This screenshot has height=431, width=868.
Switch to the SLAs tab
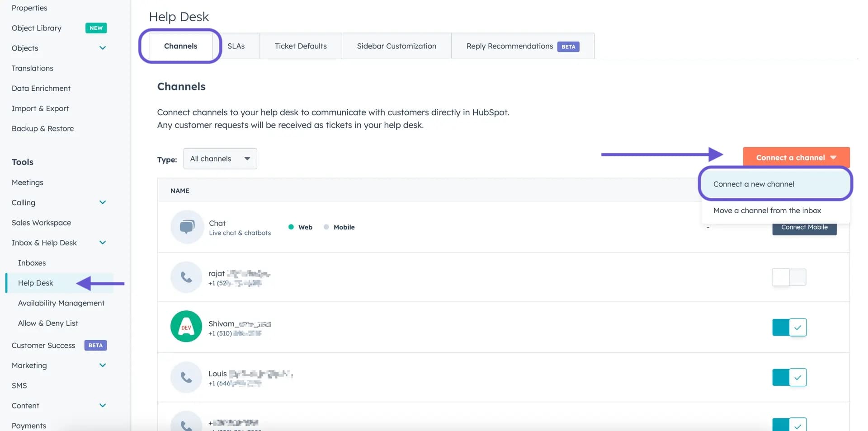tap(236, 46)
